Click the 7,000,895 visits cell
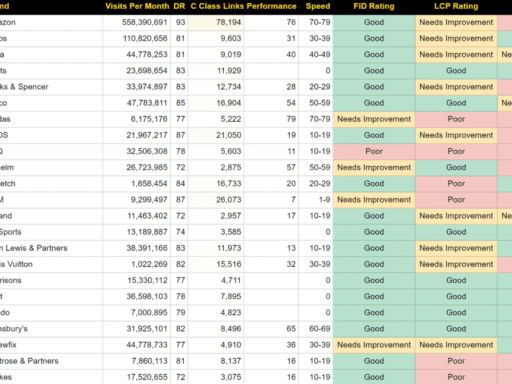Screen dimensions: 512x384 coord(137,313)
